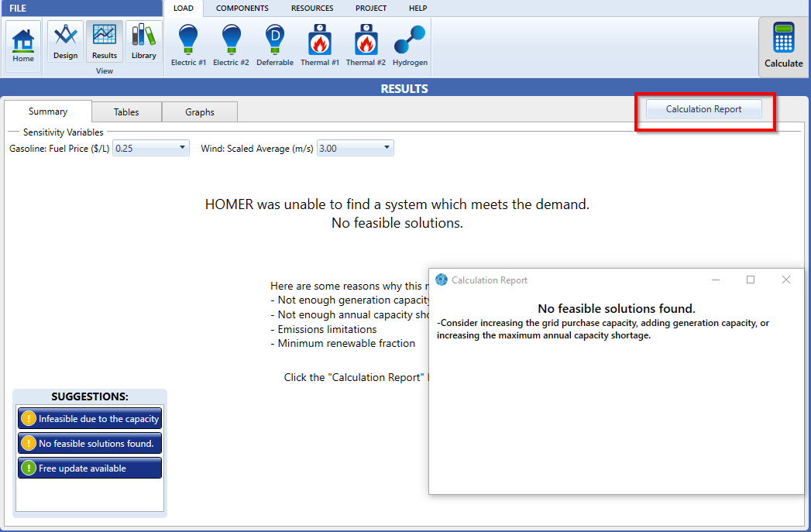Open the Library icon

tap(144, 42)
